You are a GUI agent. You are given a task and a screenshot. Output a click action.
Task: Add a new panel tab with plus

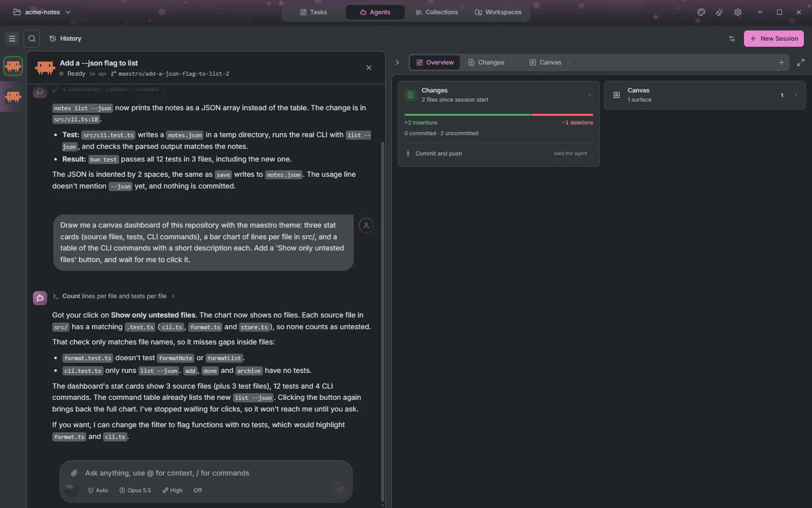click(782, 62)
